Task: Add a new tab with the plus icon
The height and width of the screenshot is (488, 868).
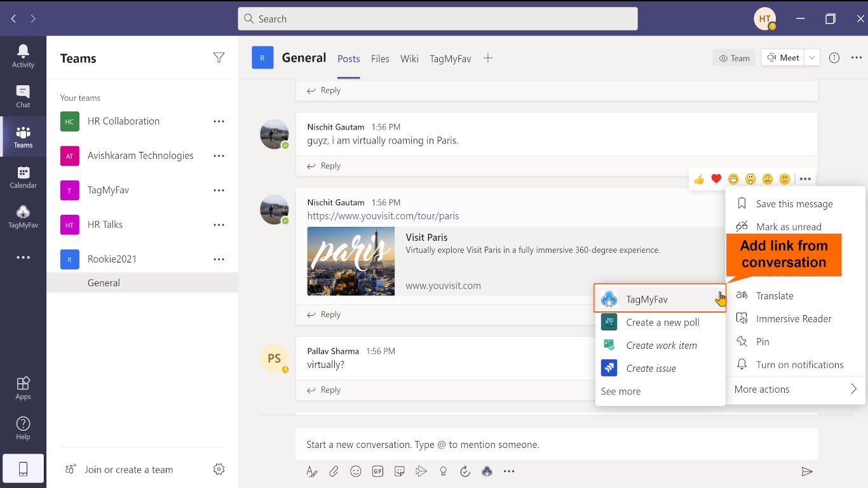Action: tap(488, 58)
